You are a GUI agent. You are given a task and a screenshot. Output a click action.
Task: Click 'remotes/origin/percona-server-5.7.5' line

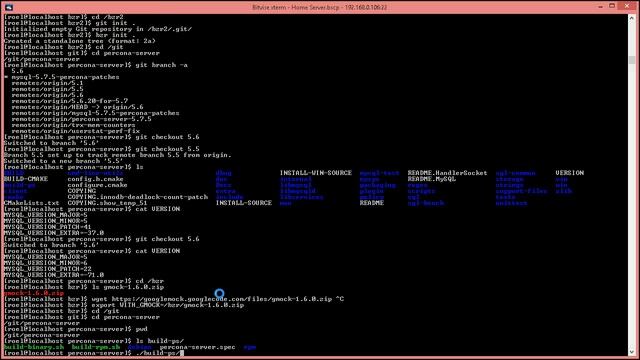point(81,119)
